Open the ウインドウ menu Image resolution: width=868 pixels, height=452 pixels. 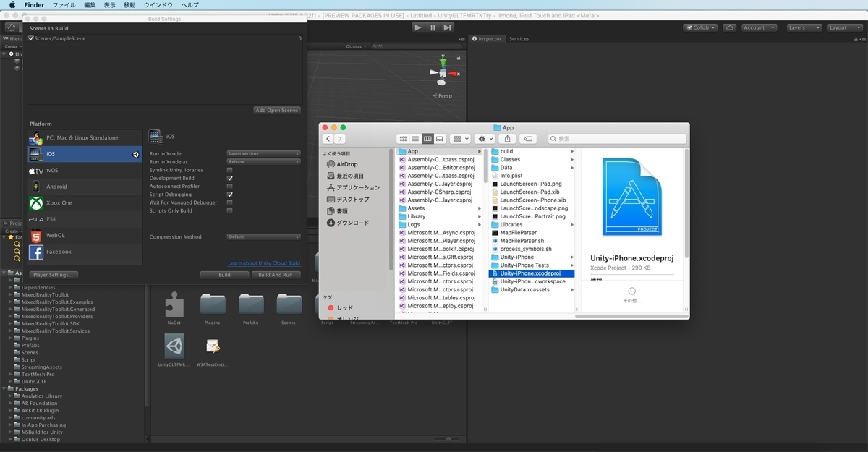[158, 5]
